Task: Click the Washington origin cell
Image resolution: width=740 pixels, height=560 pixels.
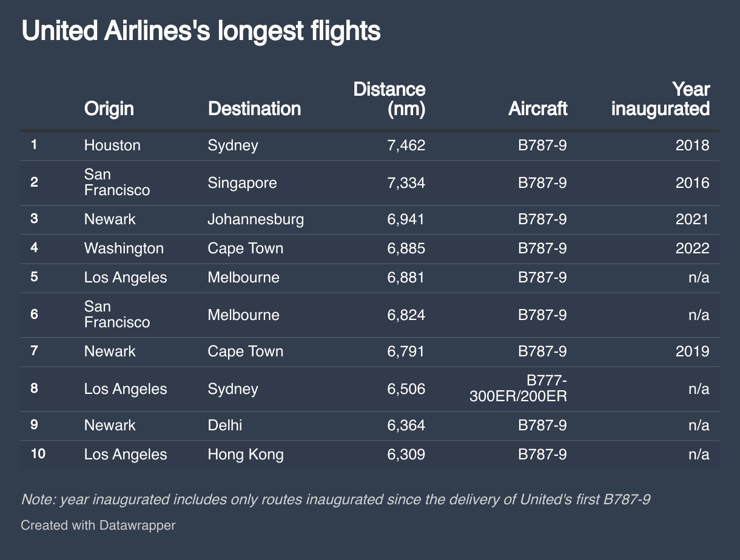Action: point(124,248)
